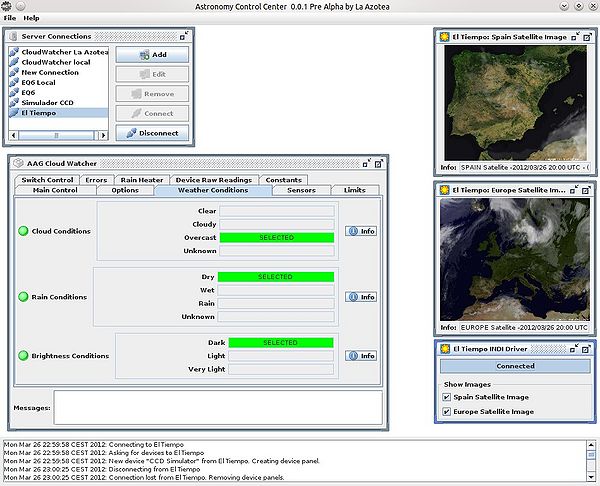Select CloudWatcher local connection
This screenshot has width=600, height=486.
(59, 62)
